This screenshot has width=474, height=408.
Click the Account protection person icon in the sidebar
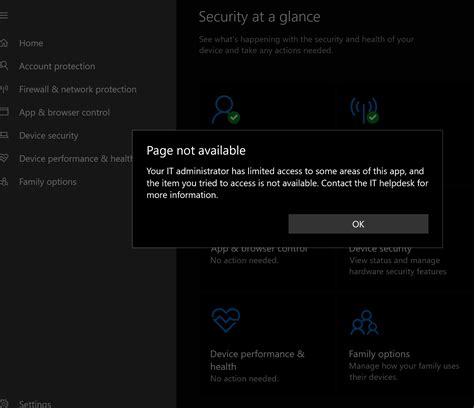(x=4, y=66)
